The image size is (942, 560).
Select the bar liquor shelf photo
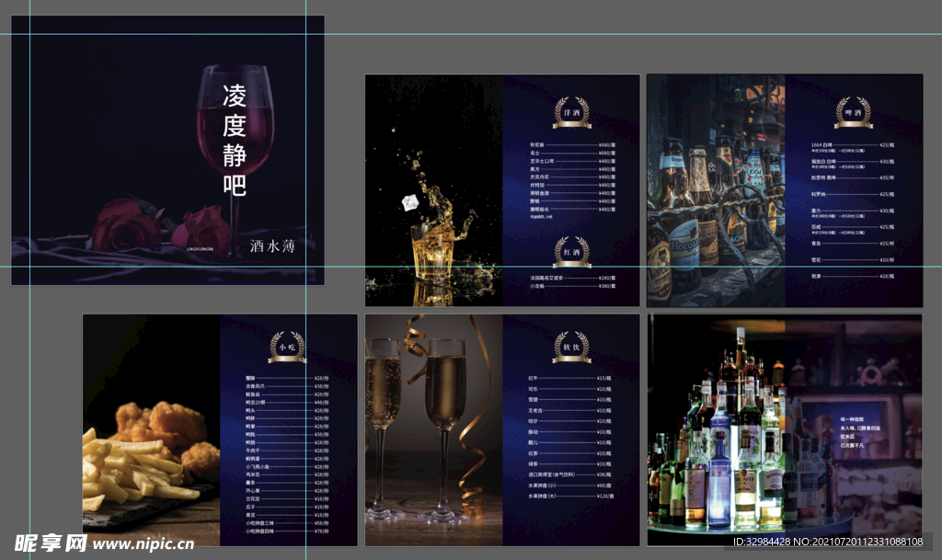[x=784, y=430]
